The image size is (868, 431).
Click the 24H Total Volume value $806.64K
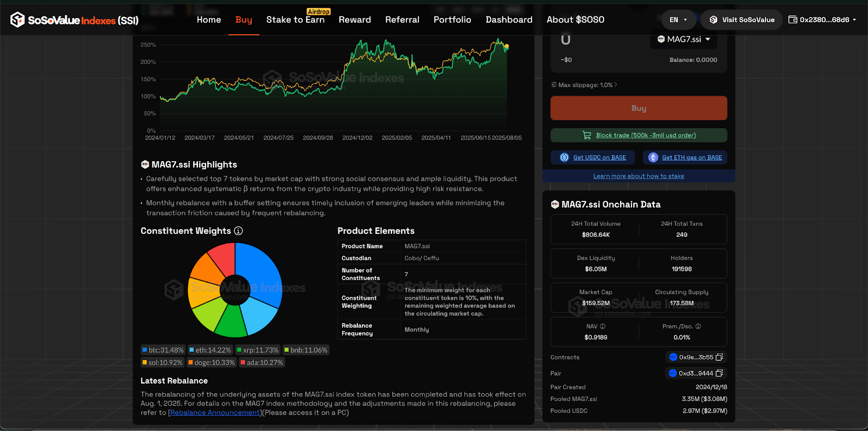tap(596, 234)
